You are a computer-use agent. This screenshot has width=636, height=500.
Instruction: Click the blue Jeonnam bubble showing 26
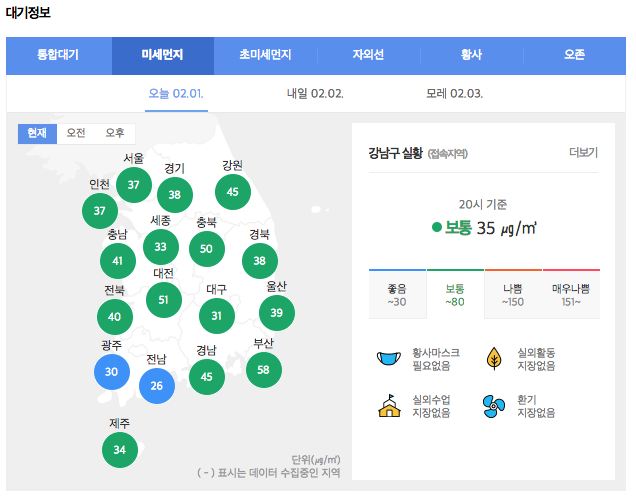coord(156,386)
